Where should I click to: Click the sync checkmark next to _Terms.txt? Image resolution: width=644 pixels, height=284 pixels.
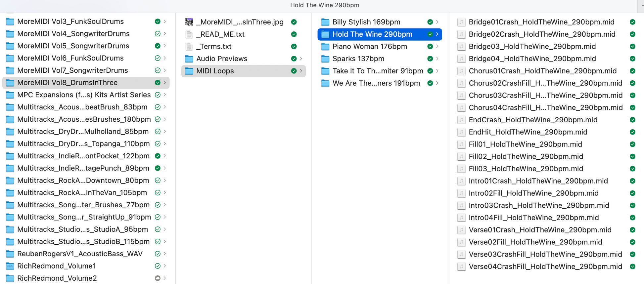tap(294, 46)
